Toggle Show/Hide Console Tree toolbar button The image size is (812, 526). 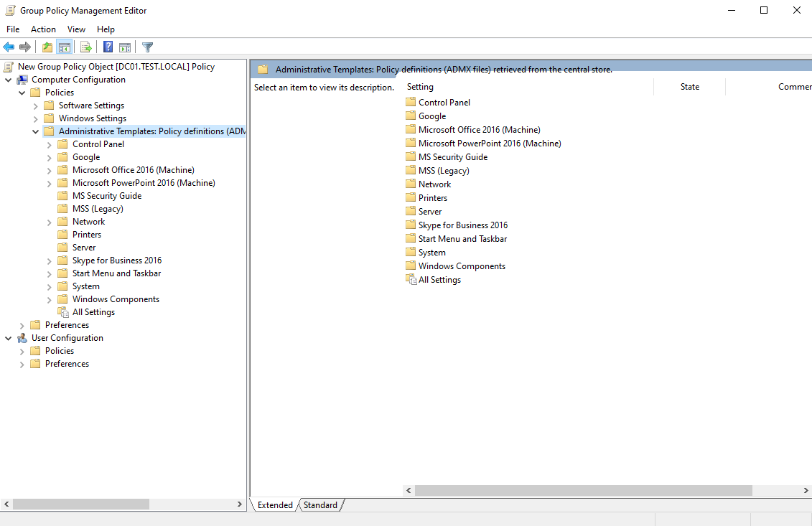65,47
